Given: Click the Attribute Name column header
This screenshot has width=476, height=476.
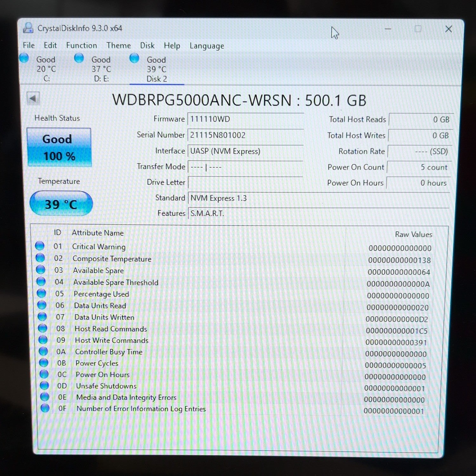Looking at the screenshot, I should tap(98, 233).
